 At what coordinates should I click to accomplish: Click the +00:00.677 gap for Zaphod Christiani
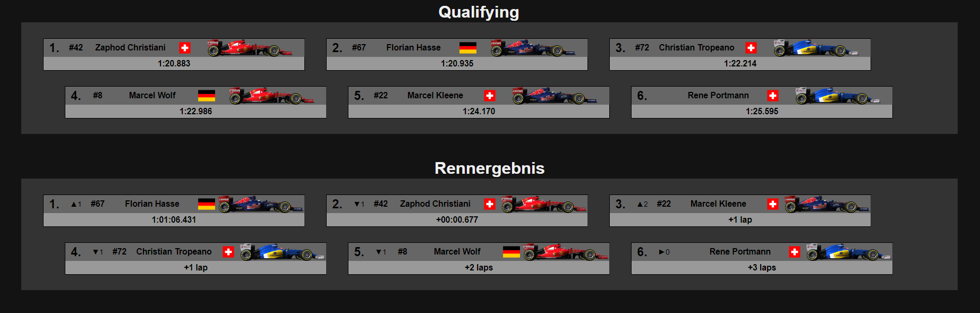point(457,219)
